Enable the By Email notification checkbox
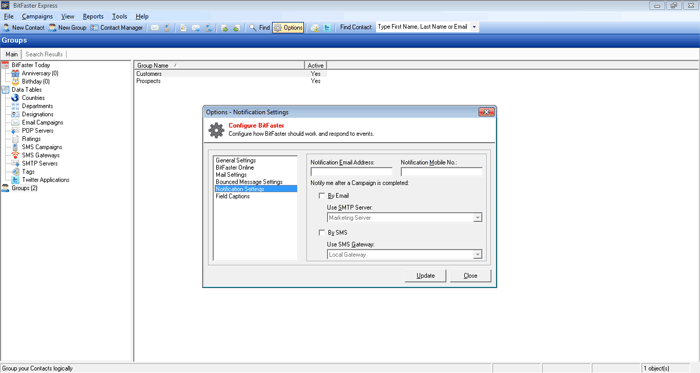 (x=321, y=195)
